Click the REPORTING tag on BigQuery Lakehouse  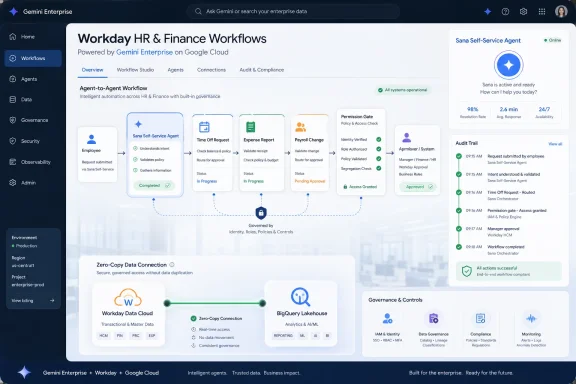pos(283,335)
